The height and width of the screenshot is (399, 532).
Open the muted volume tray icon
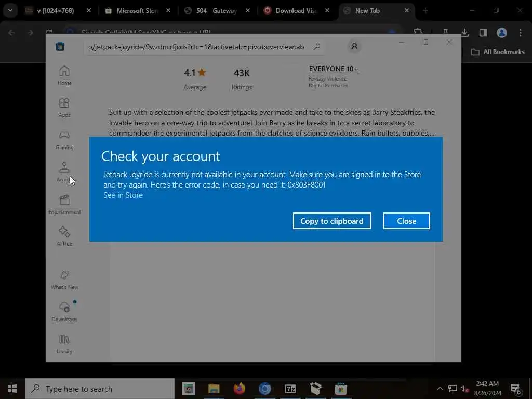click(464, 389)
